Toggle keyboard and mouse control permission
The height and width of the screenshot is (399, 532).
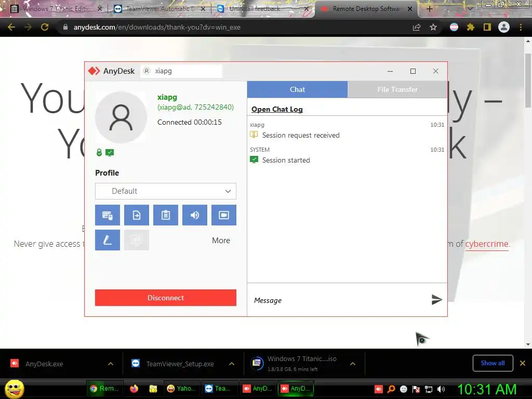coord(107,215)
